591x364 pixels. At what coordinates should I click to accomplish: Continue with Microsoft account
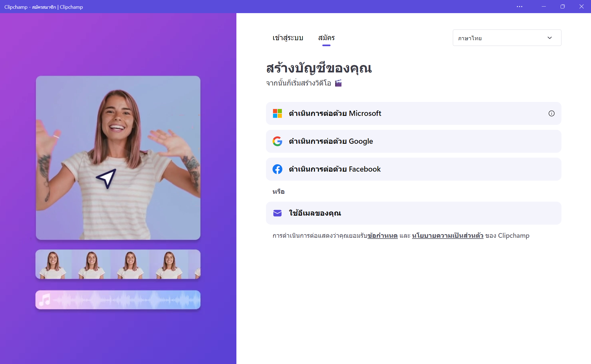413,113
